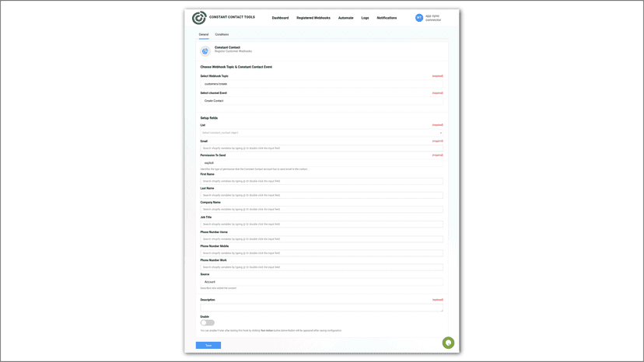Open Registered Webhooks in top navigation
The height and width of the screenshot is (362, 644).
[313, 18]
